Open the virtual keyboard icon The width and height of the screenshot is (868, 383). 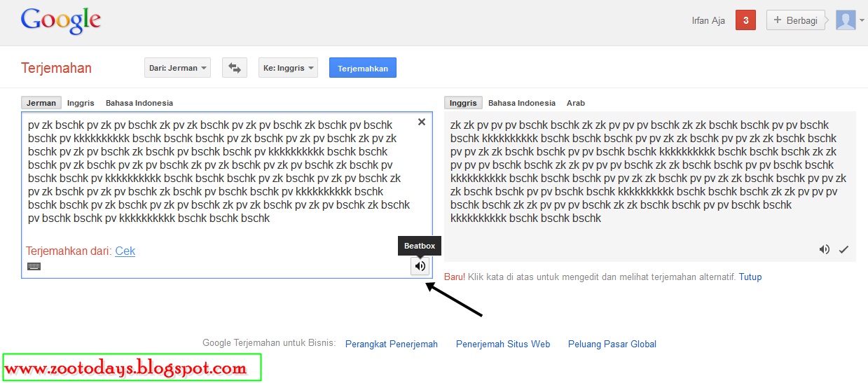pos(34,266)
